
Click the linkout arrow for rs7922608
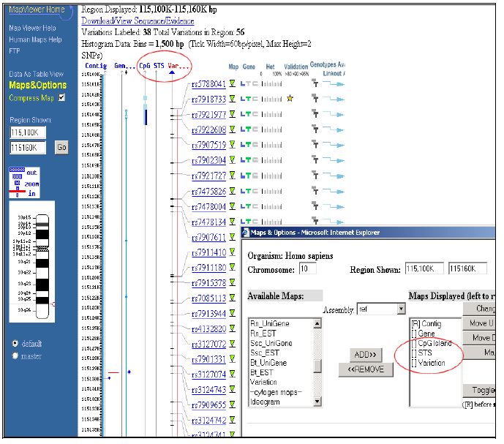click(336, 129)
